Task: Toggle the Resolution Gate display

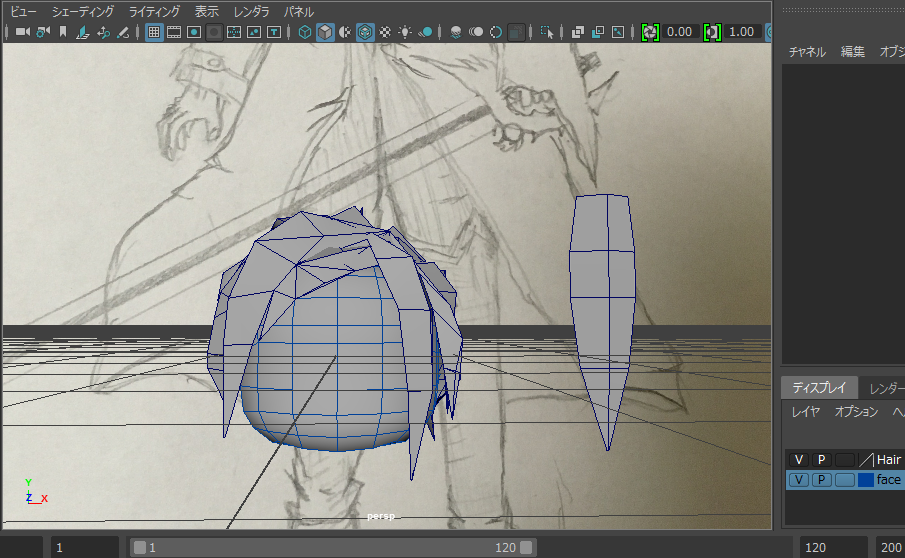Action: pyautogui.click(x=194, y=32)
